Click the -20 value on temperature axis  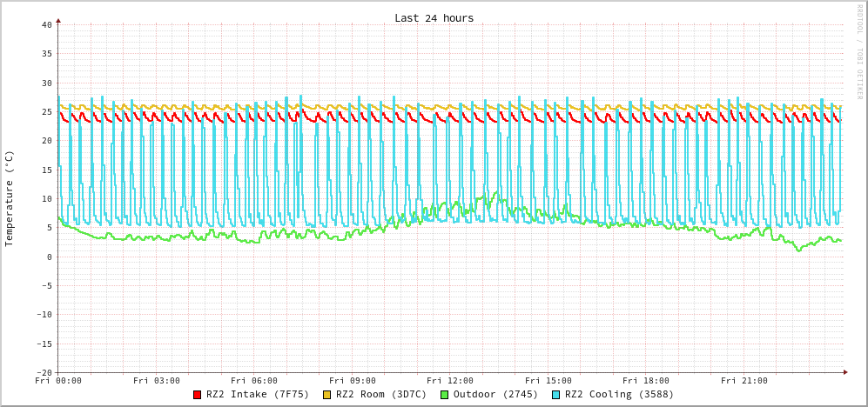click(x=44, y=372)
